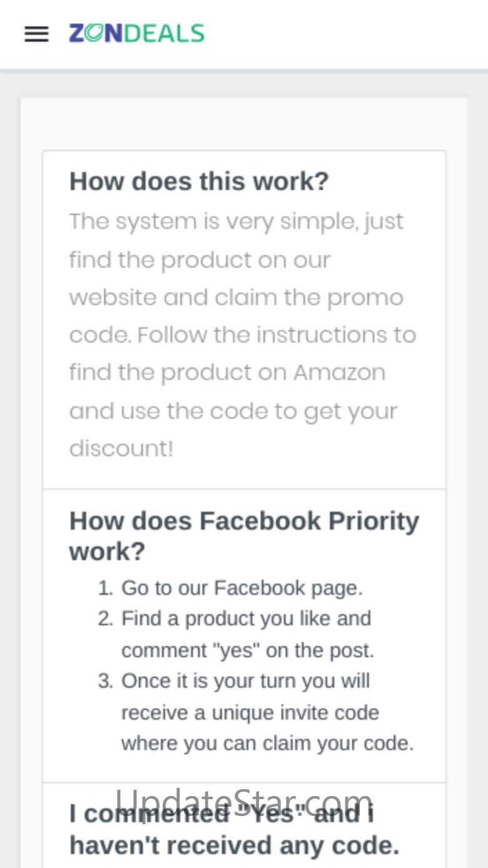The width and height of the screenshot is (488, 868).
Task: Click the UpdateStar.com watermark text
Action: click(244, 800)
